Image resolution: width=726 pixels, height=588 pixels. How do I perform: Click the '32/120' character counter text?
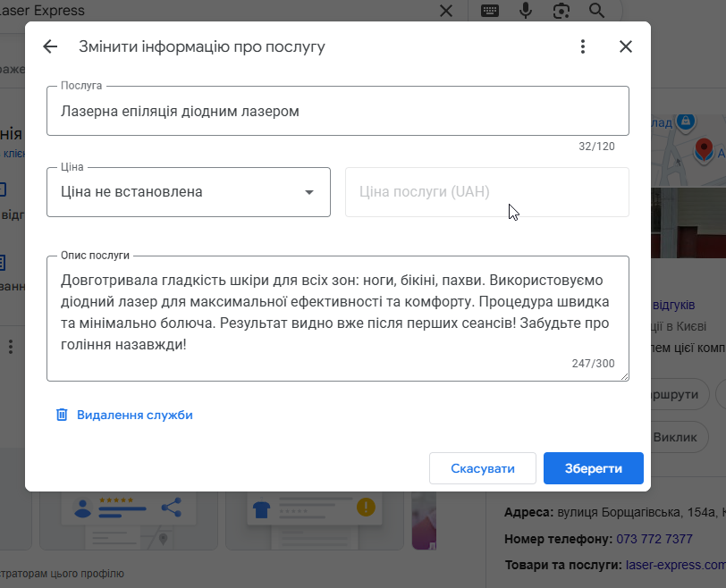[x=596, y=147]
